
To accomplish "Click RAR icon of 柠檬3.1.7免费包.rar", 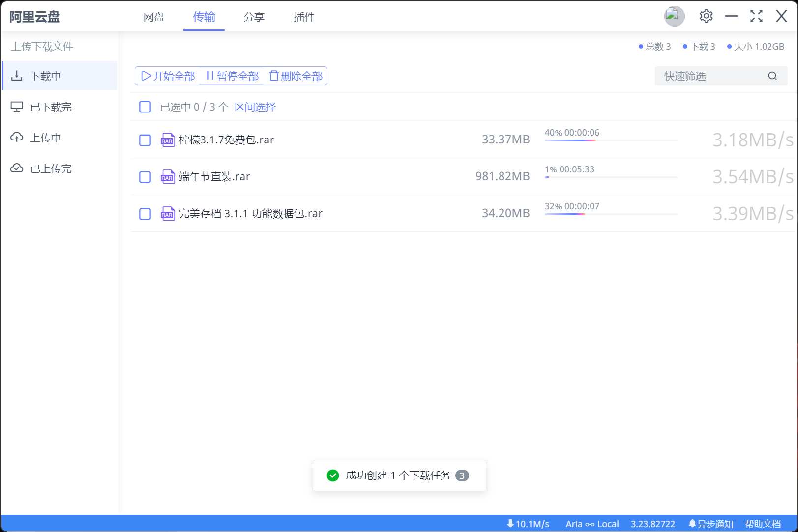I will coord(168,140).
